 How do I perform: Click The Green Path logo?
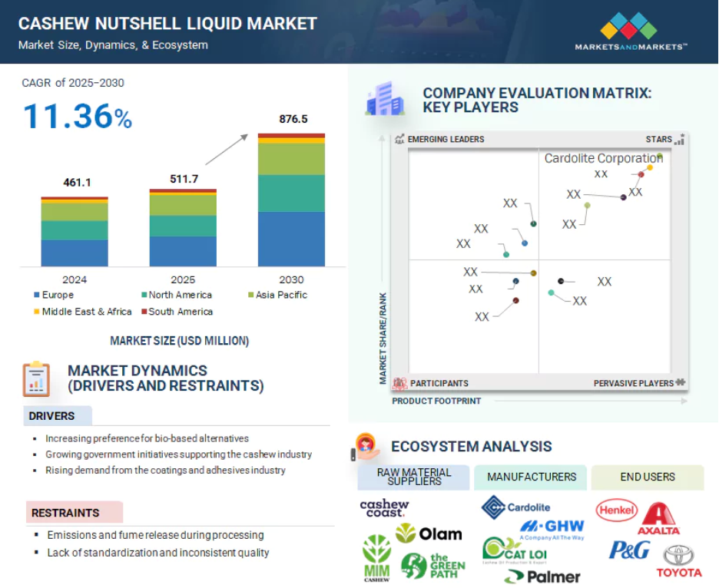tap(433, 566)
